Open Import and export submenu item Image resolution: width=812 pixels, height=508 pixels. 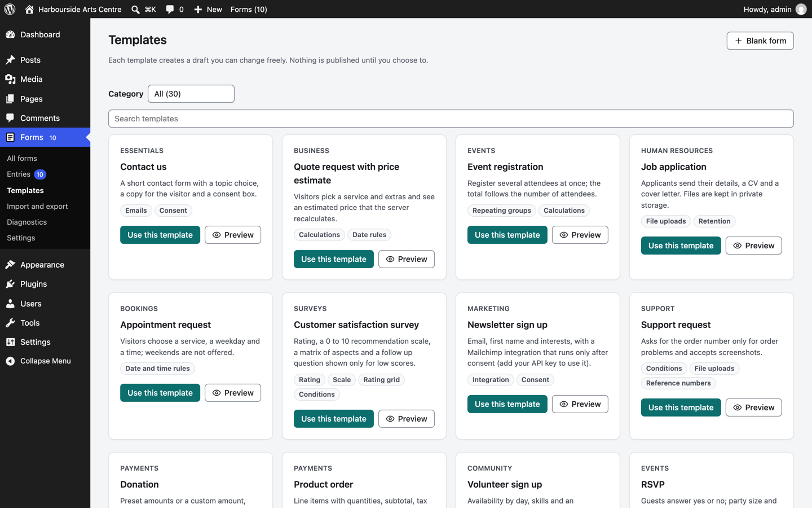[37, 207]
